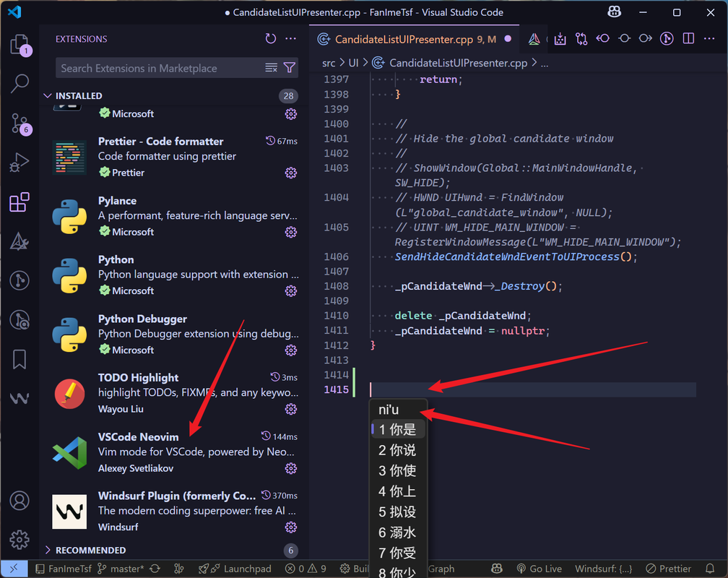Select IME candidate 3 你使
Image resolution: width=728 pixels, height=578 pixels.
(398, 470)
